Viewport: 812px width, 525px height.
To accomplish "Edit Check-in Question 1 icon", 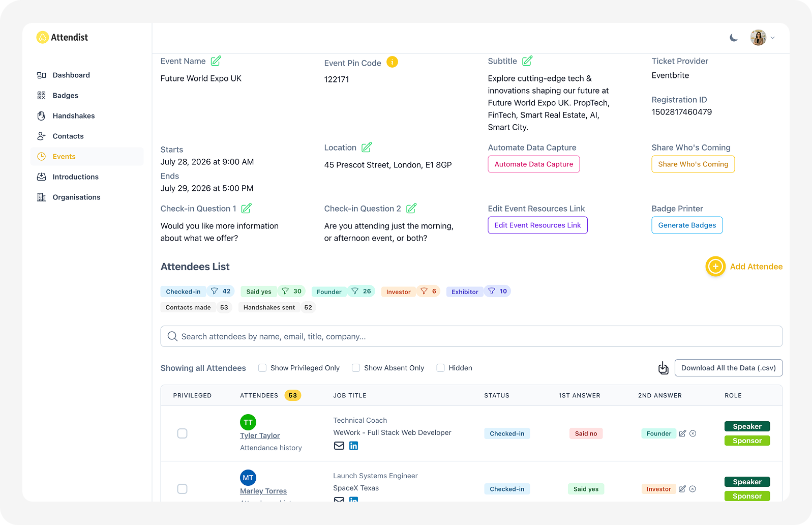I will tap(247, 208).
